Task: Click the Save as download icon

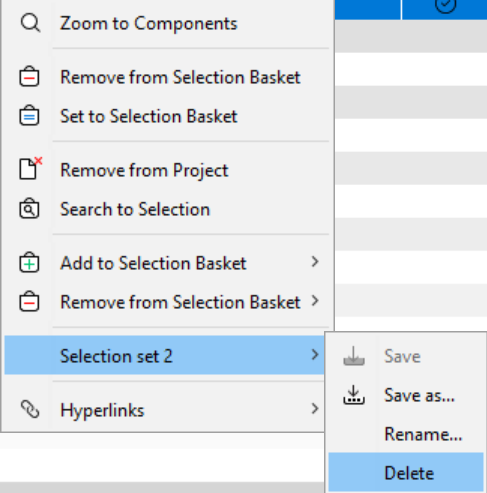Action: [354, 395]
